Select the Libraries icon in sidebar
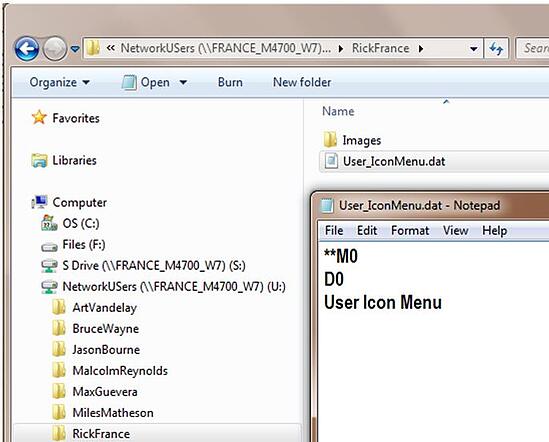The image size is (549, 442). pos(39,160)
